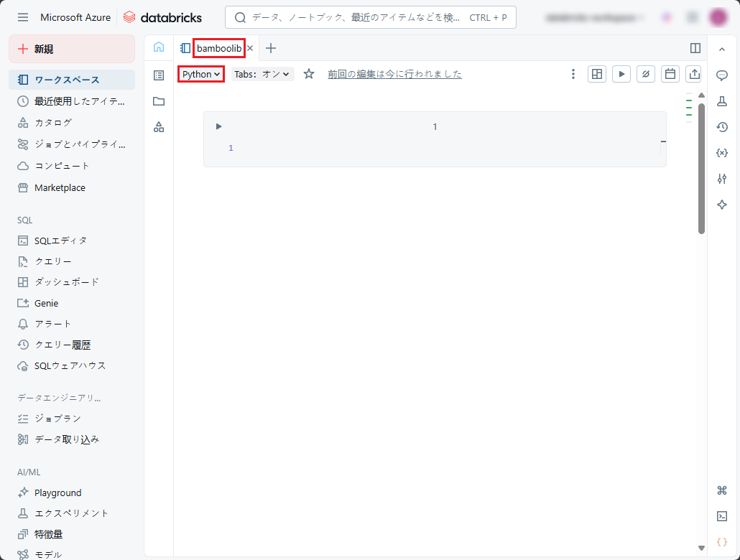Image resolution: width=740 pixels, height=560 pixels.
Task: Open the version history clock icon
Action: (x=722, y=127)
